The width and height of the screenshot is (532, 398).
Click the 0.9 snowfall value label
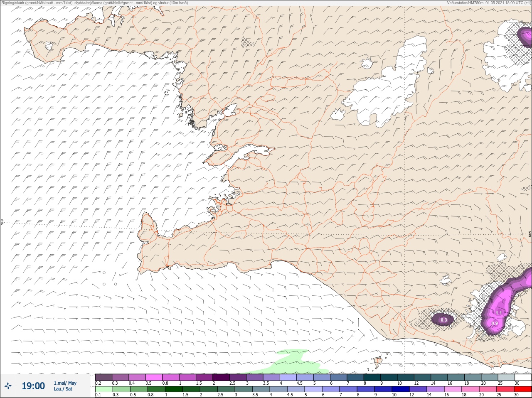coord(495,323)
